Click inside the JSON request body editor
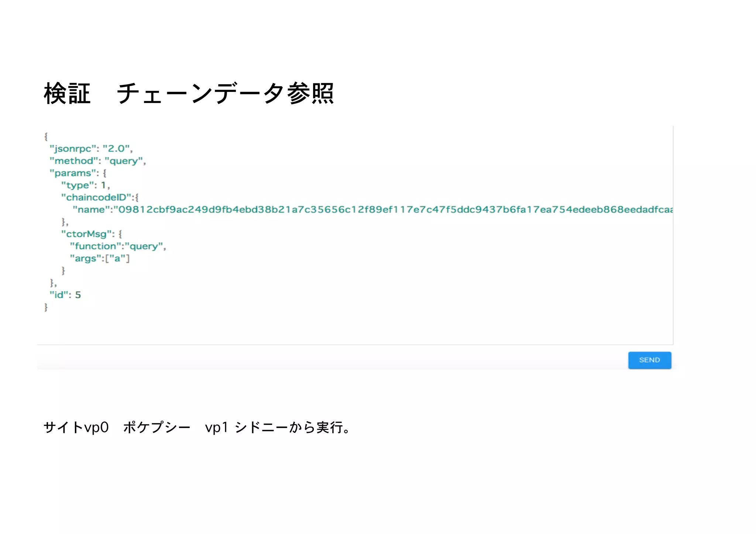 click(x=355, y=235)
